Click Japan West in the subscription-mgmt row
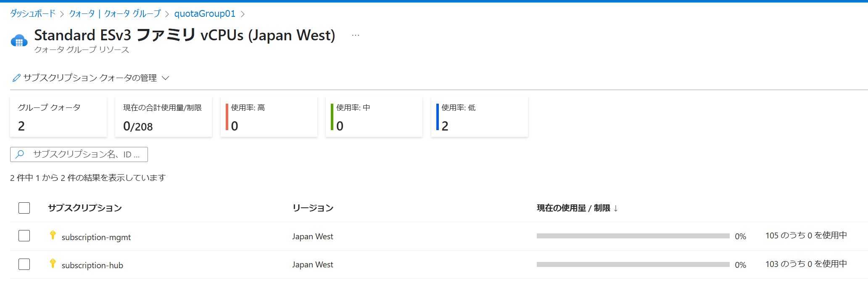 tap(313, 236)
